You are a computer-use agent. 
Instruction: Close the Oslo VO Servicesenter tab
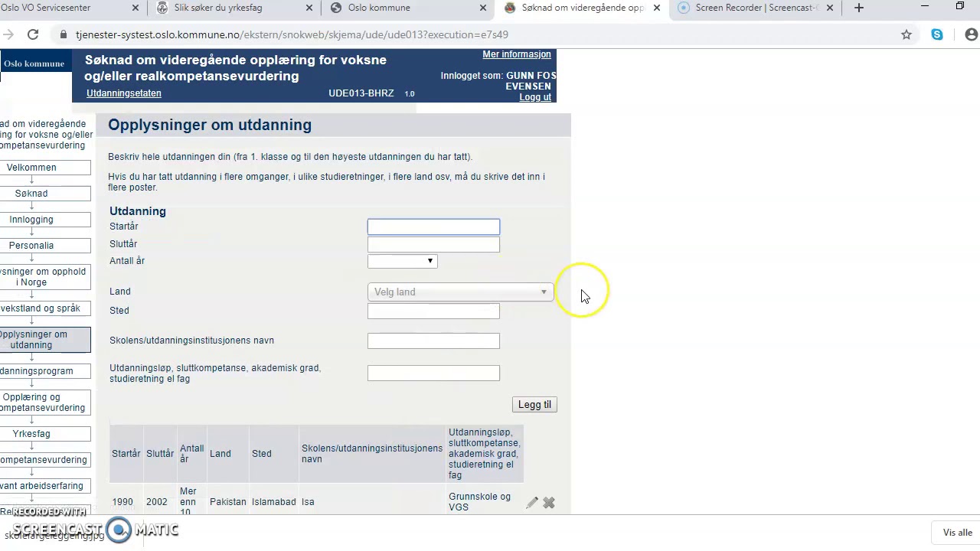click(x=136, y=8)
